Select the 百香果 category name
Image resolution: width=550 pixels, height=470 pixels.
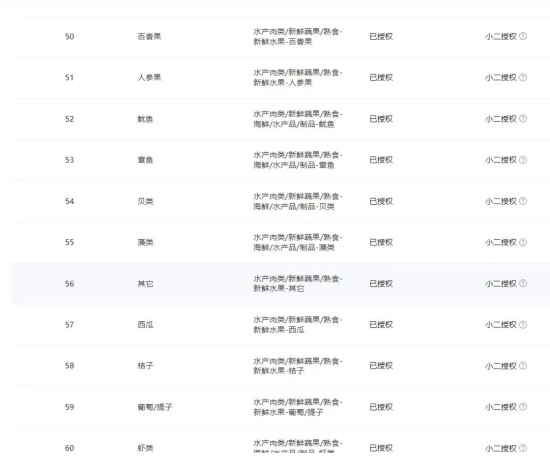[x=149, y=36]
